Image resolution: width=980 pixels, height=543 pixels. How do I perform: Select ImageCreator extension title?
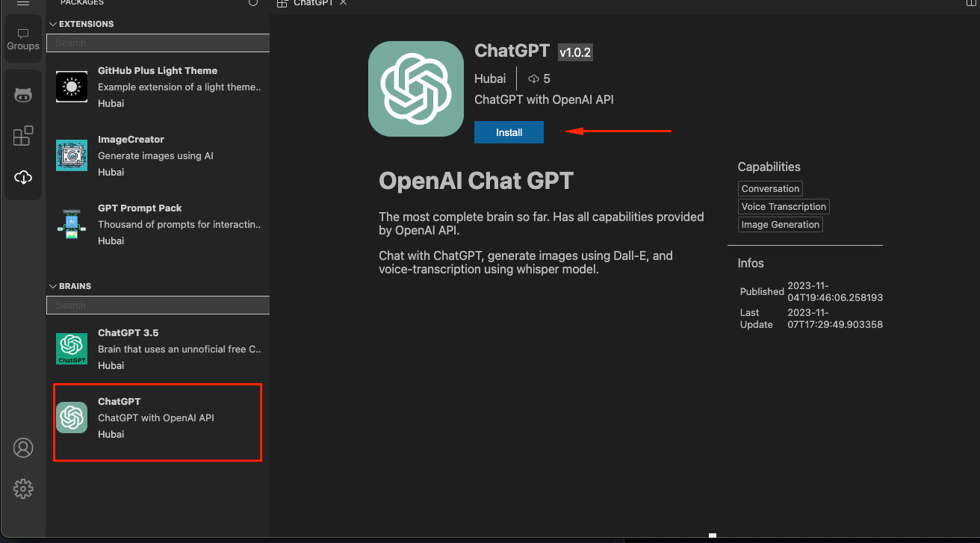pos(131,140)
